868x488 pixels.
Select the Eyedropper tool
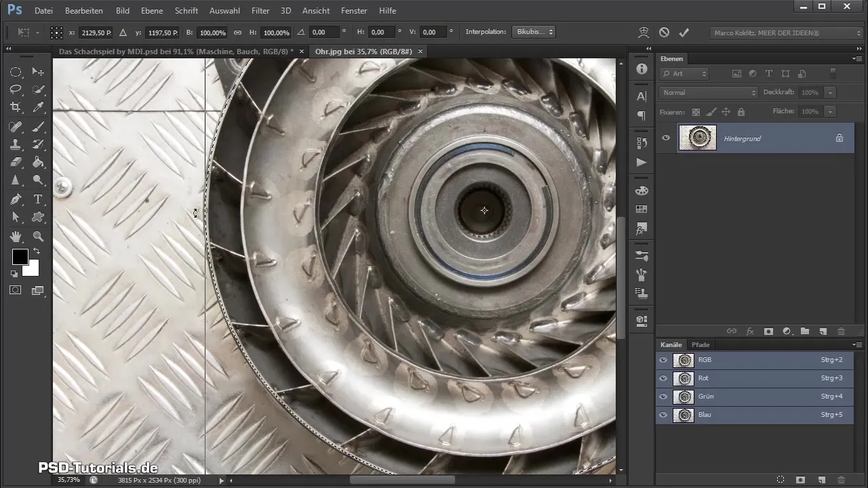click(38, 107)
